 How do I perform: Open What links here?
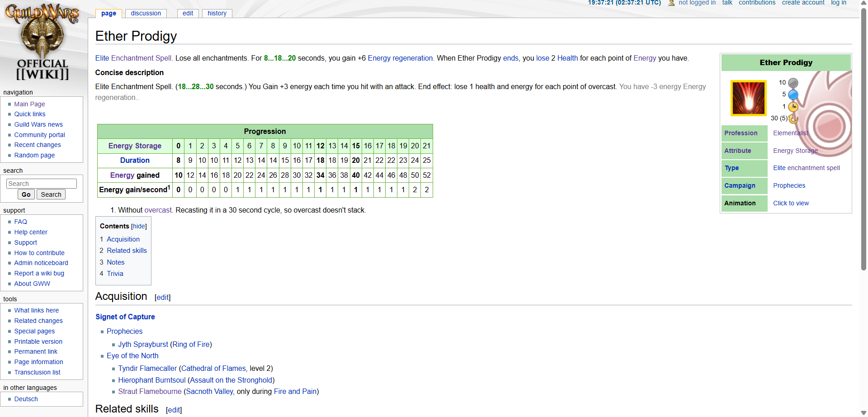[x=37, y=310]
